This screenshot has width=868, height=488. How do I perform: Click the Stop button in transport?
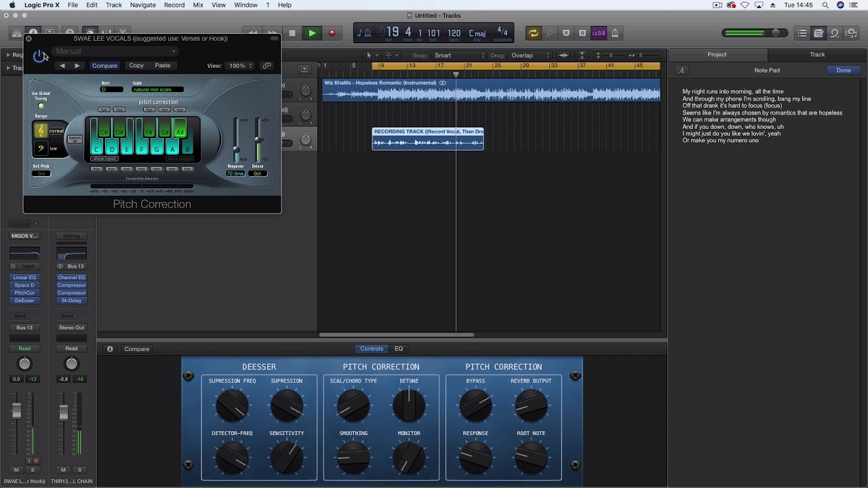click(x=292, y=33)
